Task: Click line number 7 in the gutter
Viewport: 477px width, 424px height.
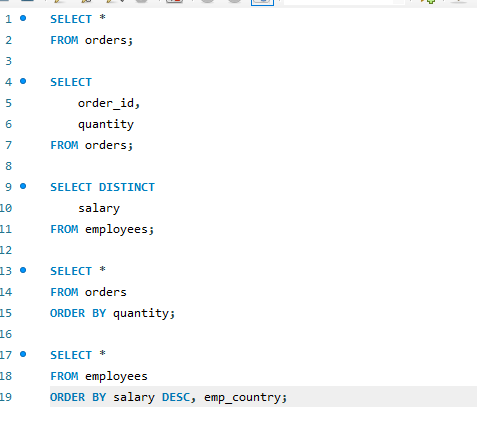Action: pyautogui.click(x=8, y=145)
